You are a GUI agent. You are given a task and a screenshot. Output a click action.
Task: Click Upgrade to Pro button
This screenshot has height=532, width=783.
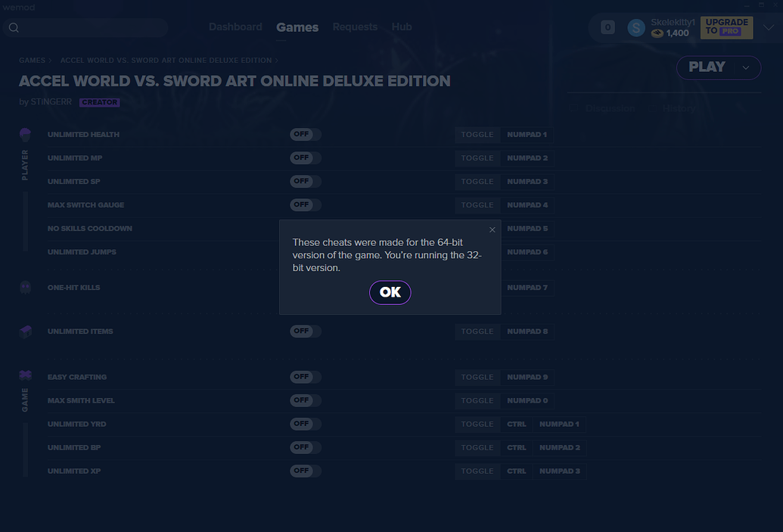(726, 27)
